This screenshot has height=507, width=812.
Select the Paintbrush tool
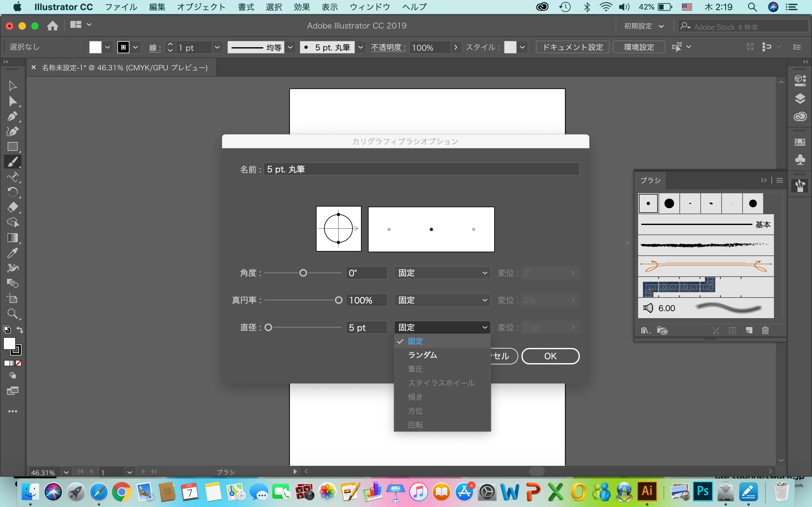coord(12,162)
